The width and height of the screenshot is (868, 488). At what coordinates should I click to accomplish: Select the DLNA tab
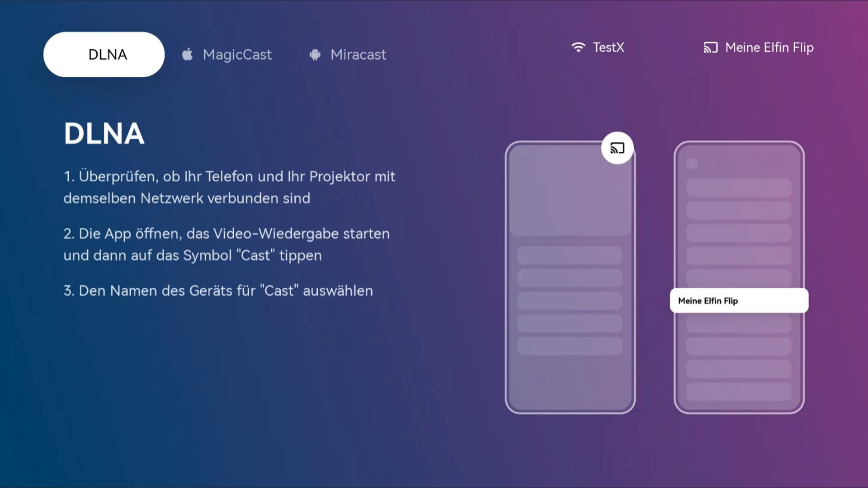click(104, 54)
